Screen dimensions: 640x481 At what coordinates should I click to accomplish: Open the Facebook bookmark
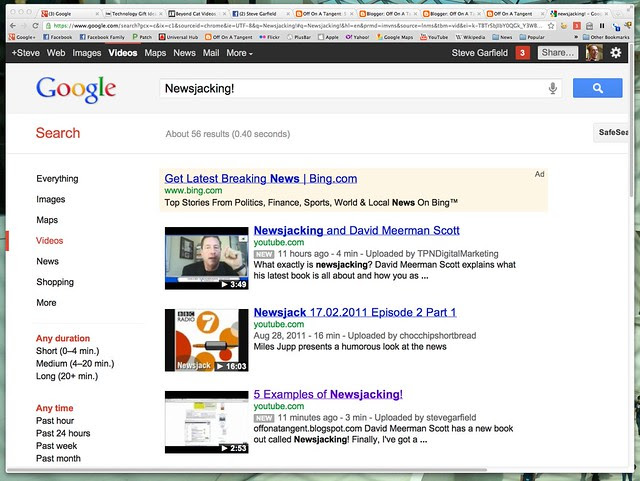pyautogui.click(x=58, y=37)
